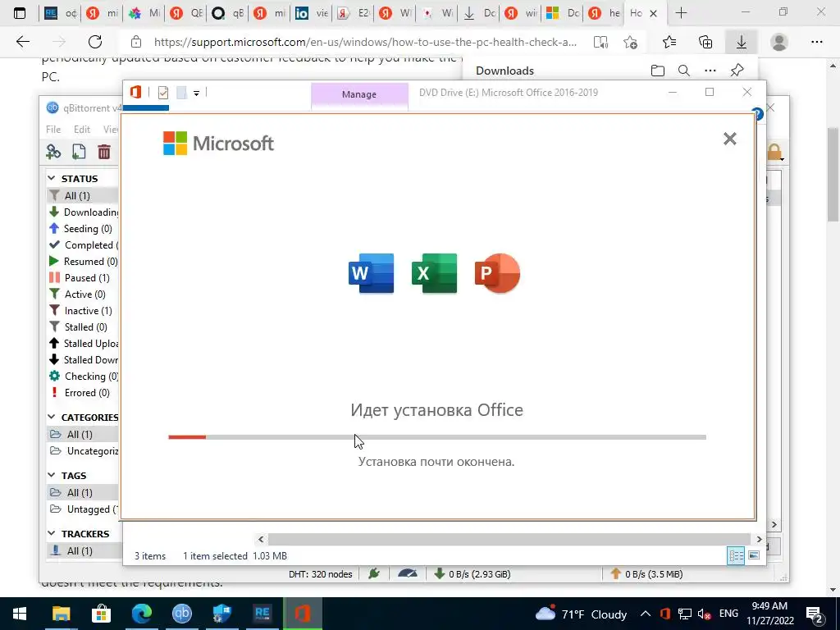The width and height of the screenshot is (840, 630).
Task: Search downloads with the magnifier icon
Action: coord(684,71)
